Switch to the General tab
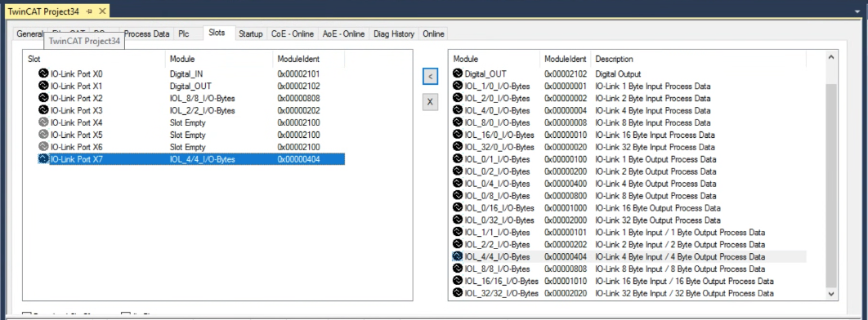Viewport: 868px width, 320px height. point(29,33)
